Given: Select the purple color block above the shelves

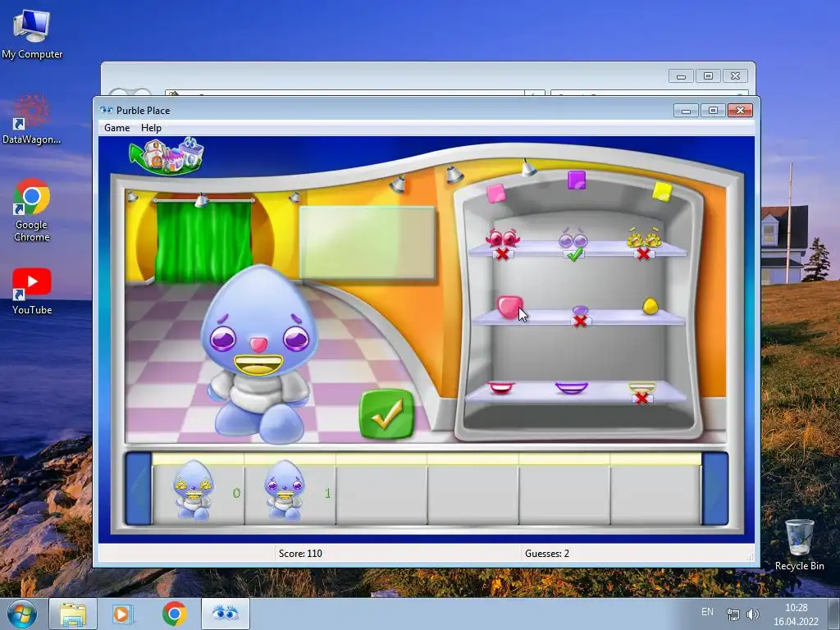Looking at the screenshot, I should (x=577, y=180).
